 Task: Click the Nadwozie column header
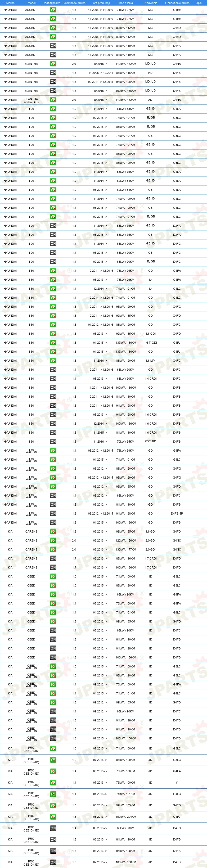pos(151,3)
